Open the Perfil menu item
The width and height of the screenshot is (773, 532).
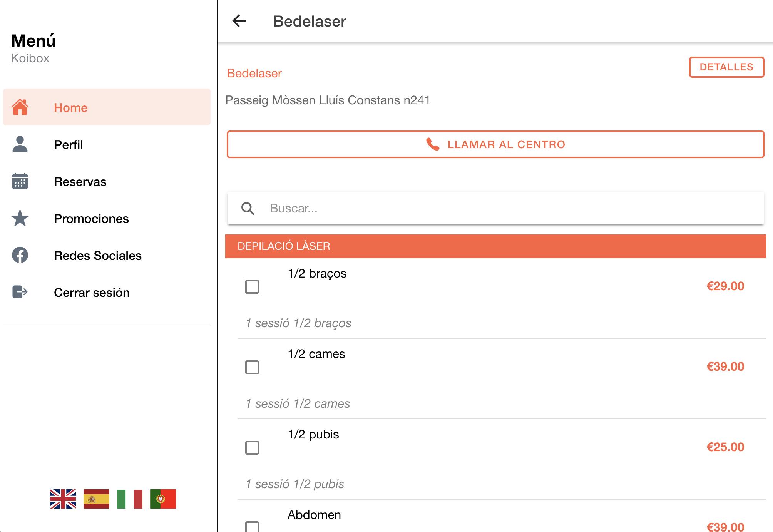tap(107, 144)
